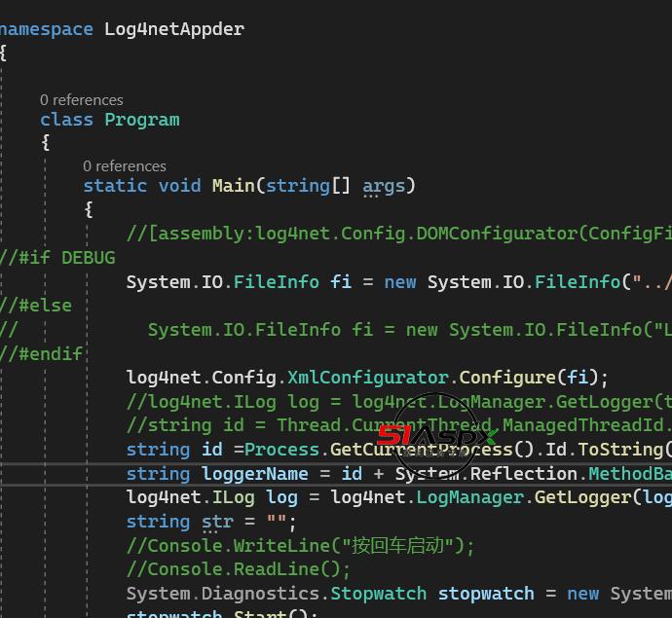Click the 'namespace' keyword

click(47, 29)
